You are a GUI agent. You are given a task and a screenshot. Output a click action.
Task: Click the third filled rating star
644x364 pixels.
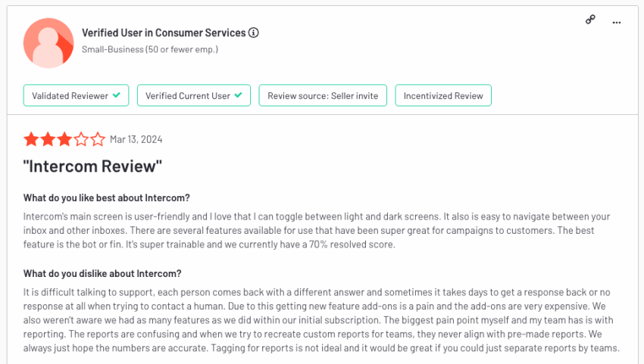pyautogui.click(x=64, y=139)
